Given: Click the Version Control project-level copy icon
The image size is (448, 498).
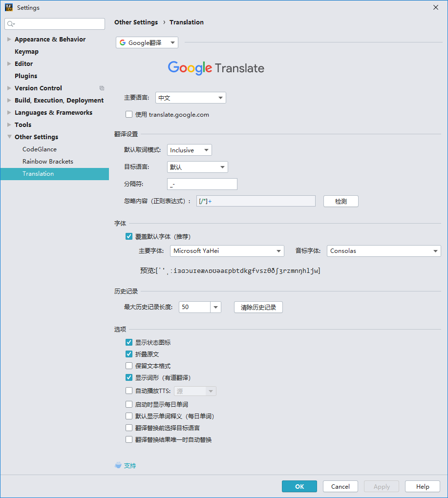Looking at the screenshot, I should tap(102, 88).
